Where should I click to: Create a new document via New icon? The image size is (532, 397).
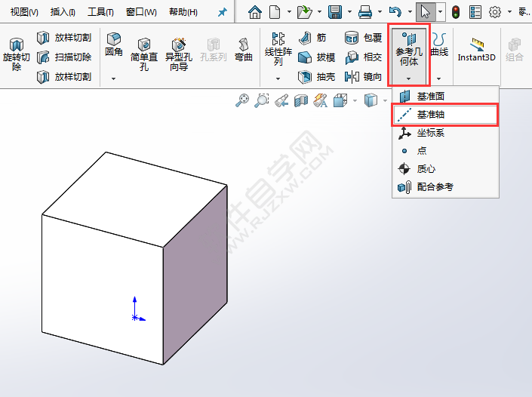click(275, 12)
